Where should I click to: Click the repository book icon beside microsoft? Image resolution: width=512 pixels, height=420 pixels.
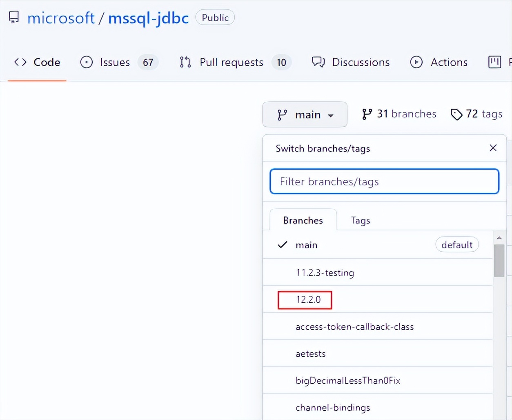13,17
